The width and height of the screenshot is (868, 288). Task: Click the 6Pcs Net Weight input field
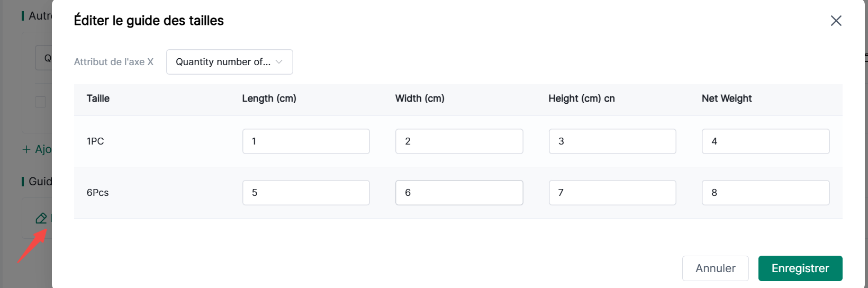tap(765, 193)
